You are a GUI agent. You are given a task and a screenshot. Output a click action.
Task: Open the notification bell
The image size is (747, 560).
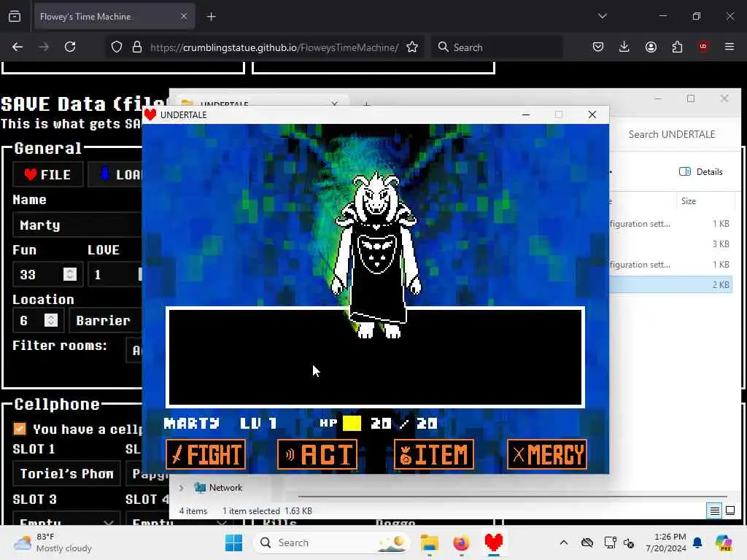coord(697,542)
